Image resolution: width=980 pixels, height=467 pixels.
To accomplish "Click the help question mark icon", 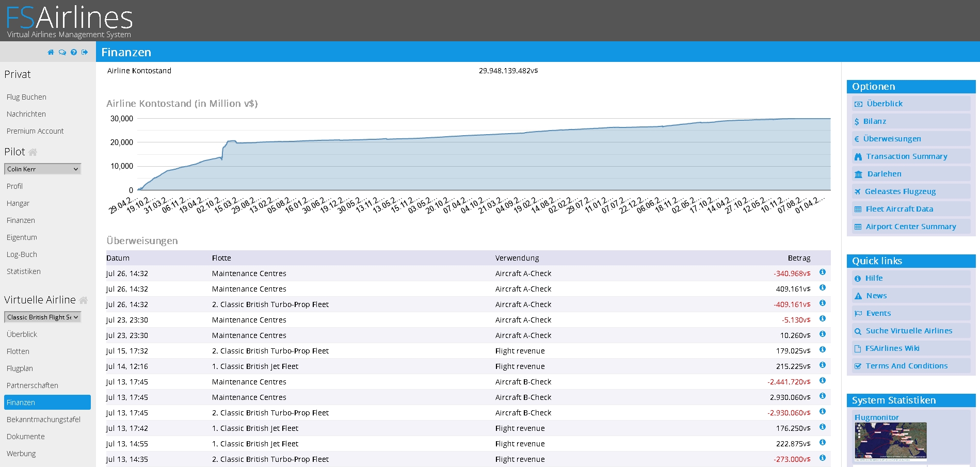I will coord(74,52).
